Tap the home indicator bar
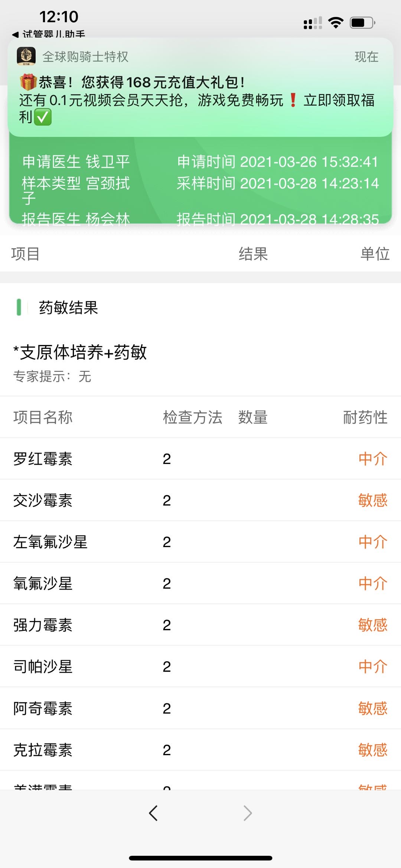This screenshot has width=401, height=868. tap(200, 858)
